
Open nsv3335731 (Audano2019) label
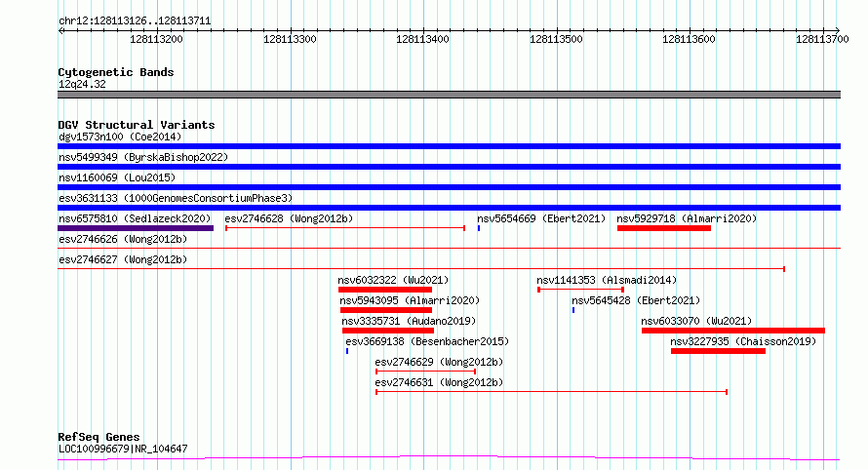(409, 321)
